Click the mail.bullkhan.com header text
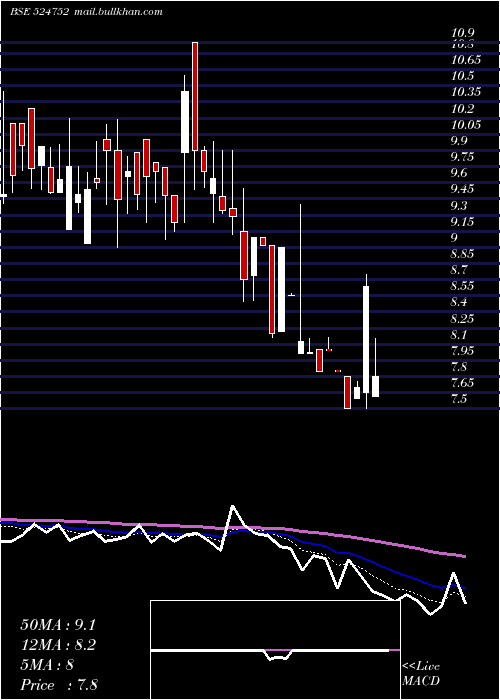This screenshot has height=700, width=500. [117, 12]
